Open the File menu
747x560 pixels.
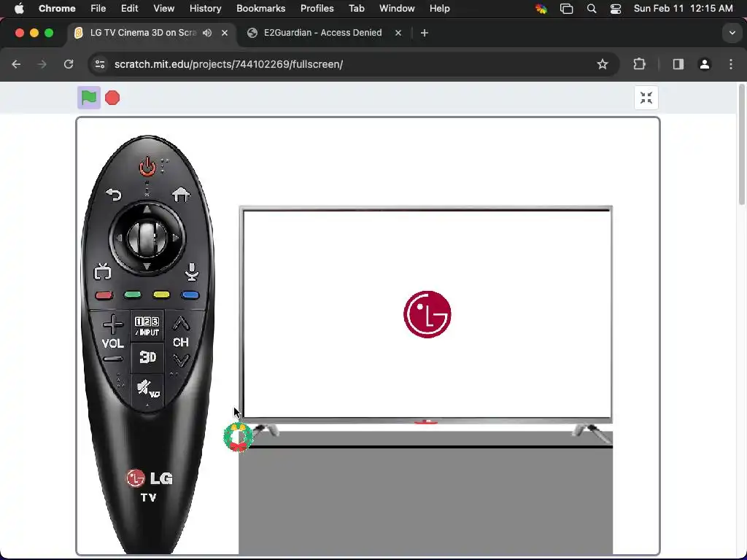98,9
